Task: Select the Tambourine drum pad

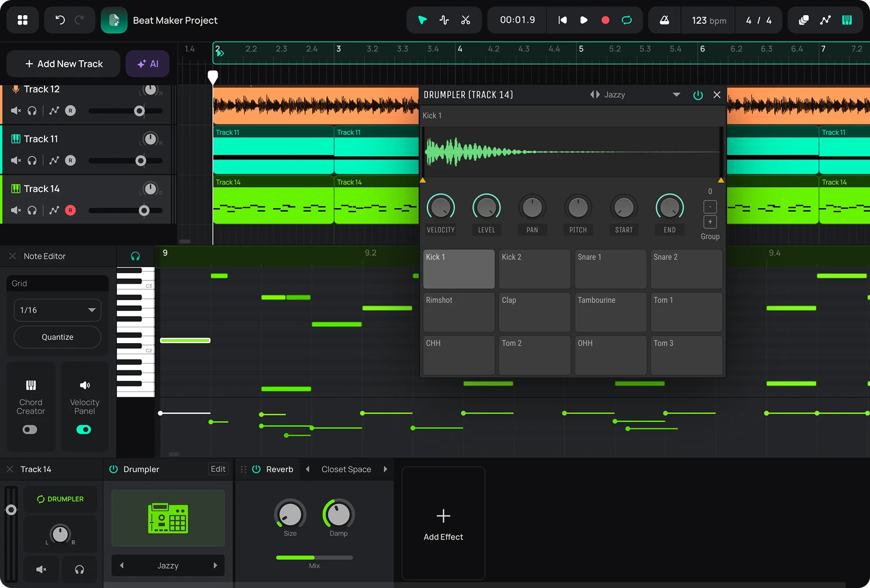Action: (610, 312)
